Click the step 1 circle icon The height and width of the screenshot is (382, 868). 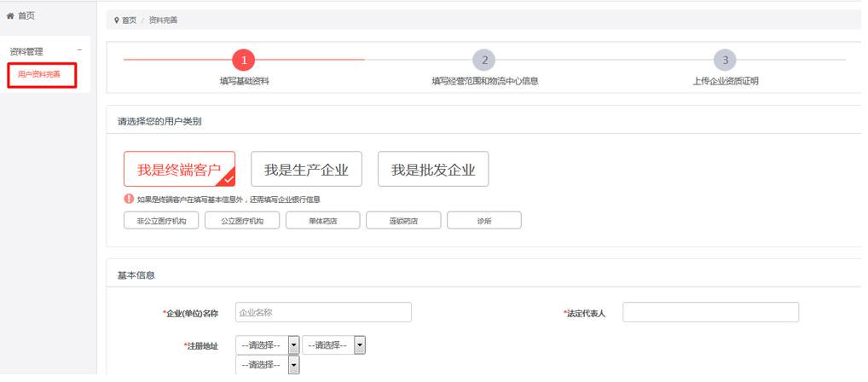[244, 60]
